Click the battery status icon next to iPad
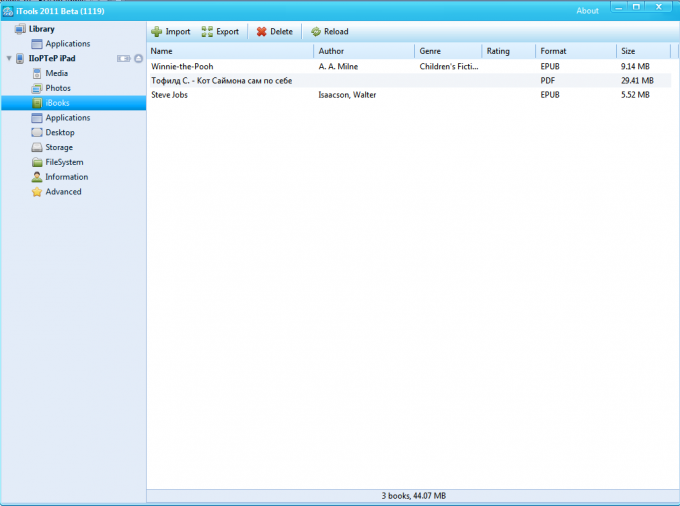680x506 pixels. (x=123, y=59)
